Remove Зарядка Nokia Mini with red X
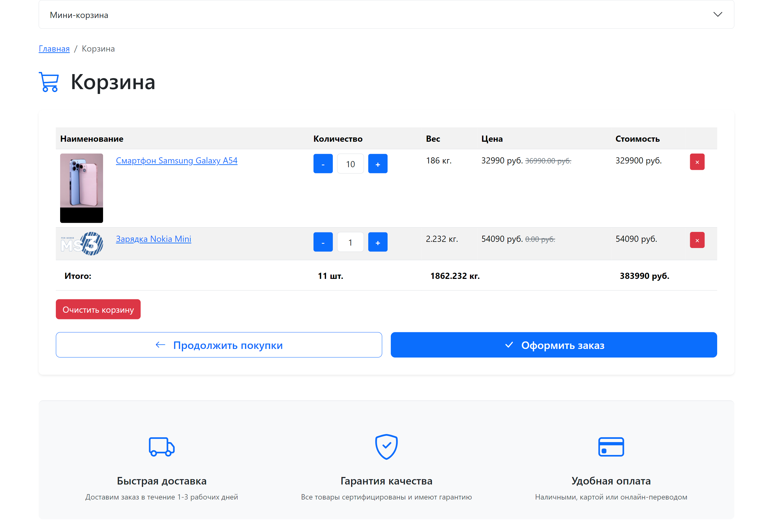Screen dimensions: 773x532 point(697,240)
